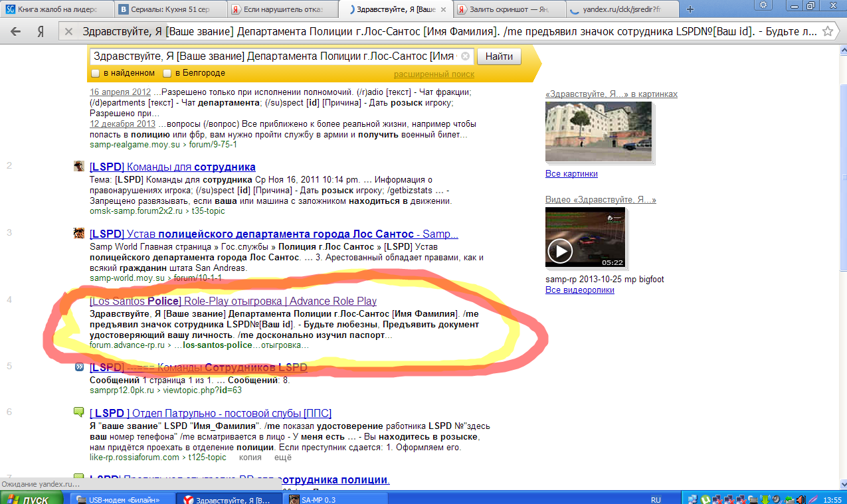Click 'samp-rp 2013-10-25 mp bigfoot' video title
Image resolution: width=847 pixels, height=504 pixels.
(x=605, y=280)
